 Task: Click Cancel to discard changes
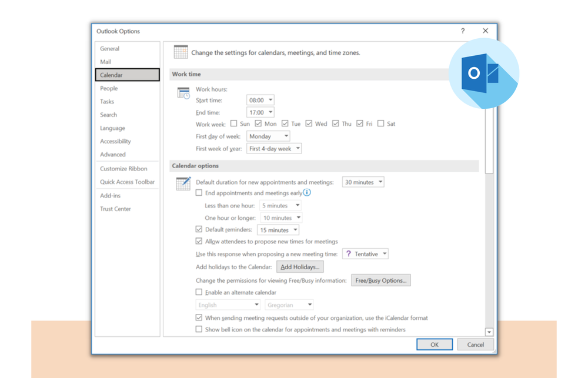pyautogui.click(x=475, y=344)
